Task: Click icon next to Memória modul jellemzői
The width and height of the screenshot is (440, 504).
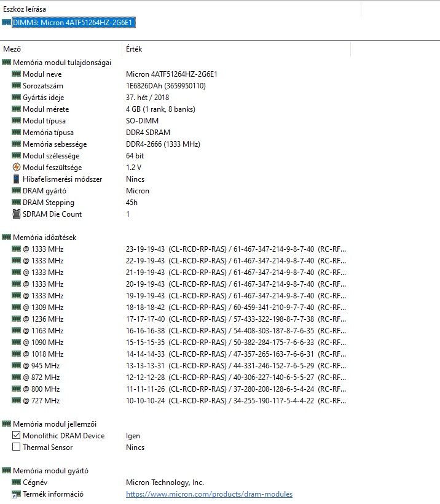Action: (x=6, y=424)
